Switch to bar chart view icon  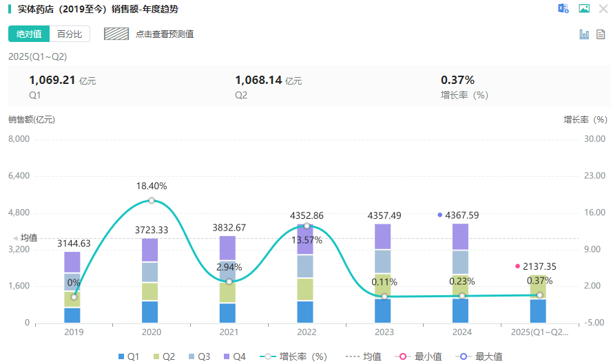coord(584,34)
